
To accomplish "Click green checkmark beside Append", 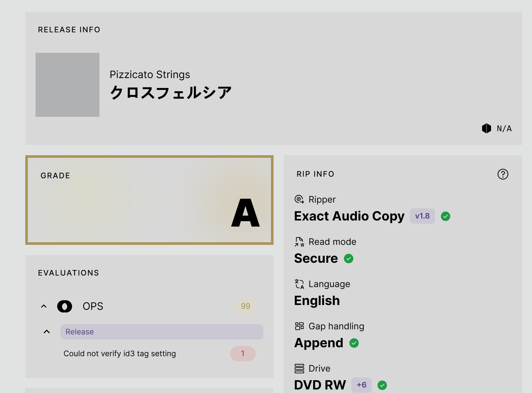I will [x=354, y=343].
